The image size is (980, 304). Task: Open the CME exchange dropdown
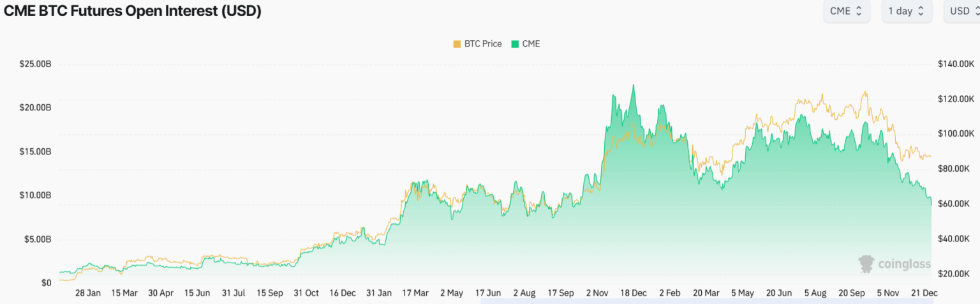pos(846,11)
